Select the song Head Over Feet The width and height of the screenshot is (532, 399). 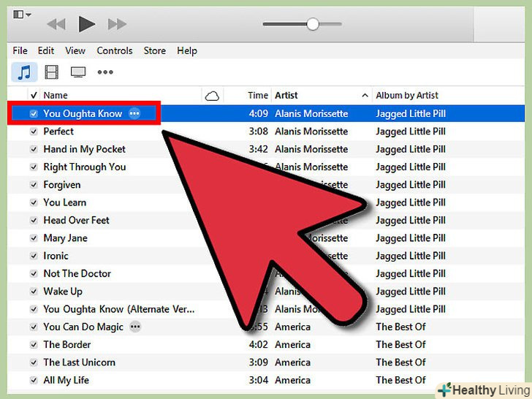pos(76,220)
